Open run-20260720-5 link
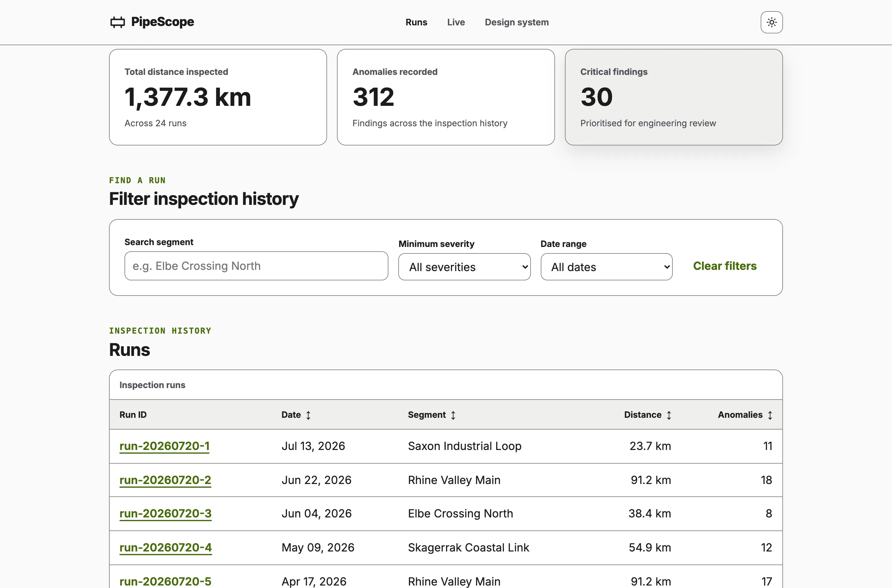Image resolution: width=892 pixels, height=588 pixels. [165, 581]
